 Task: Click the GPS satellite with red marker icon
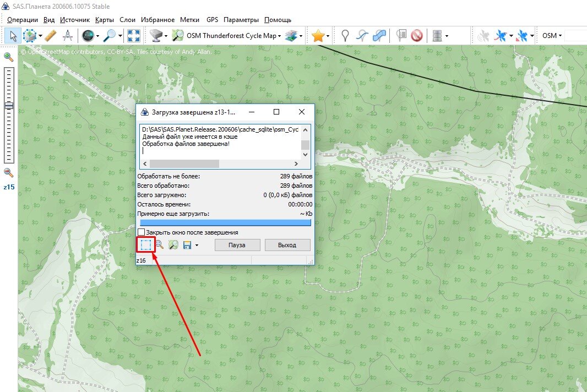point(521,36)
